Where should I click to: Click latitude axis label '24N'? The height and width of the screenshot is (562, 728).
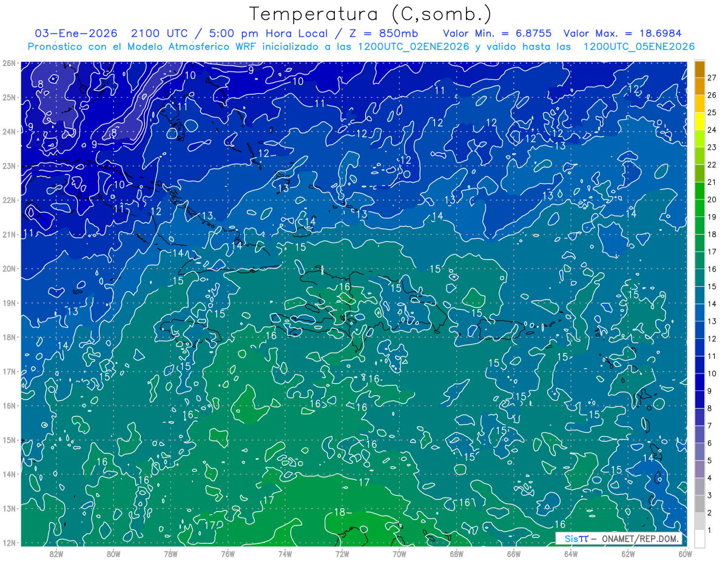pyautogui.click(x=8, y=132)
